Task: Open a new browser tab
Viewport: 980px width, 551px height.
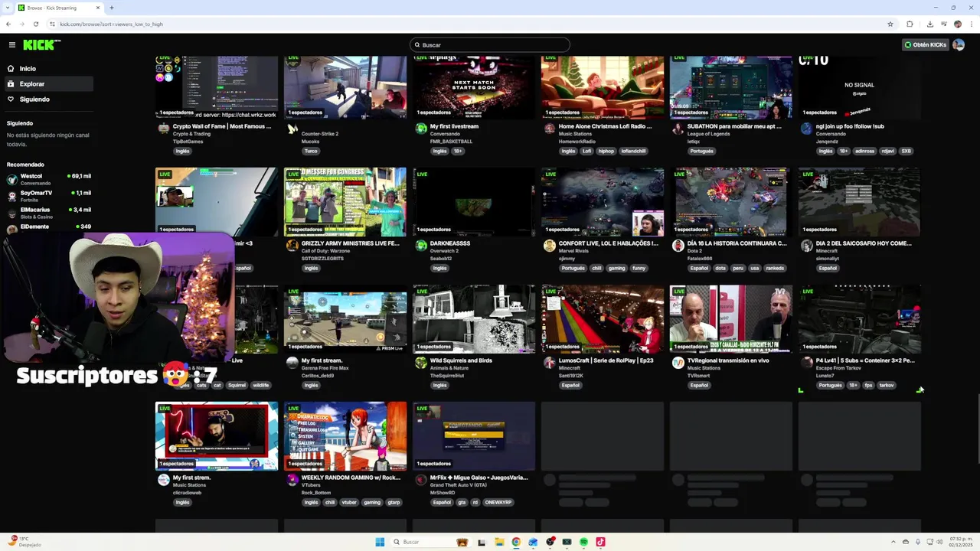Action: [x=112, y=8]
